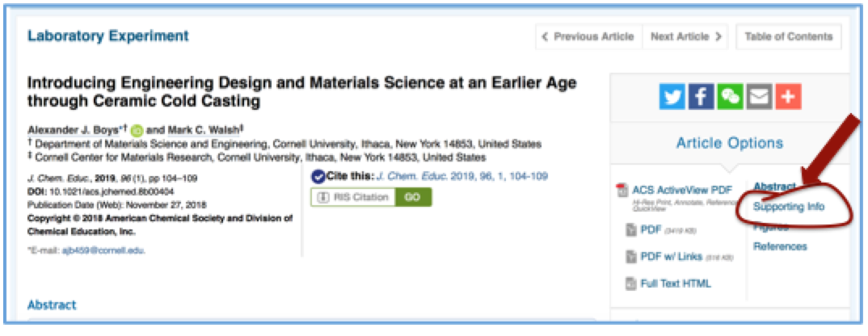Download the PDF file

[651, 229]
